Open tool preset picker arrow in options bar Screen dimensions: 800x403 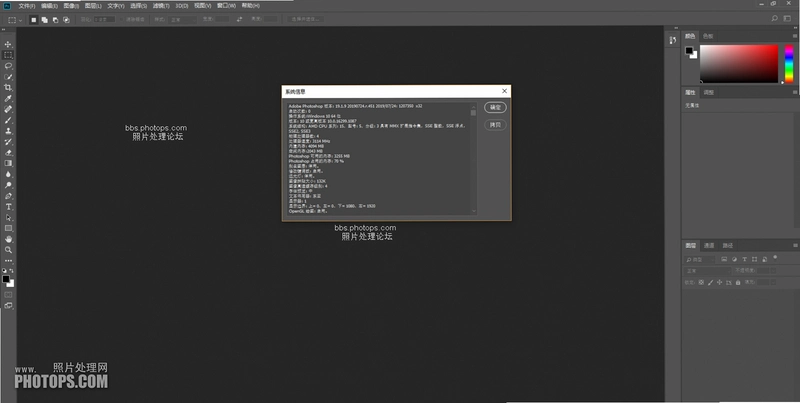20,20
